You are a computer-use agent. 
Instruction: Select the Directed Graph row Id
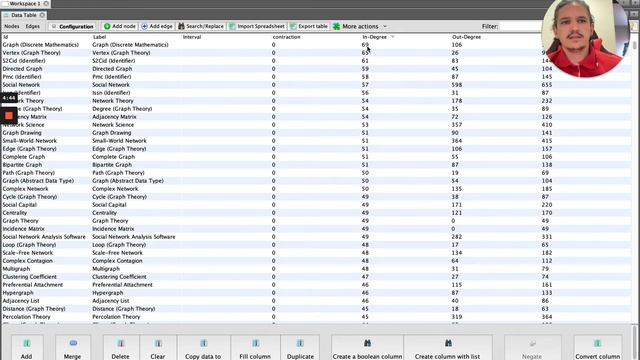[22, 69]
